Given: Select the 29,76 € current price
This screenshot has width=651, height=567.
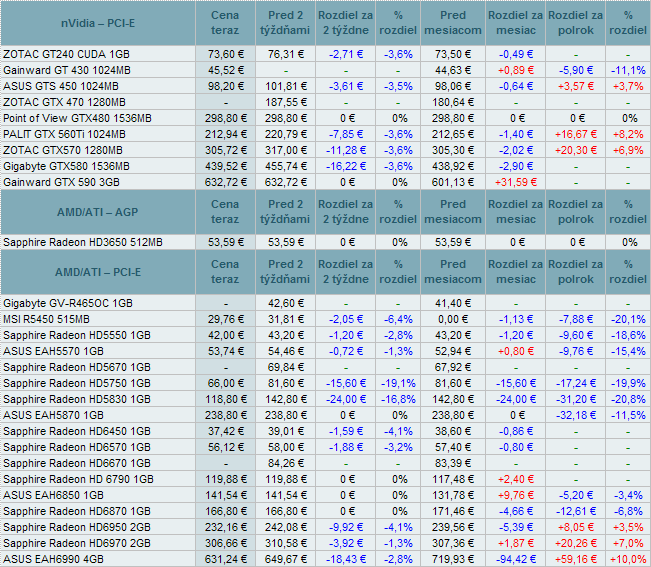Looking at the screenshot, I should click(x=226, y=319).
